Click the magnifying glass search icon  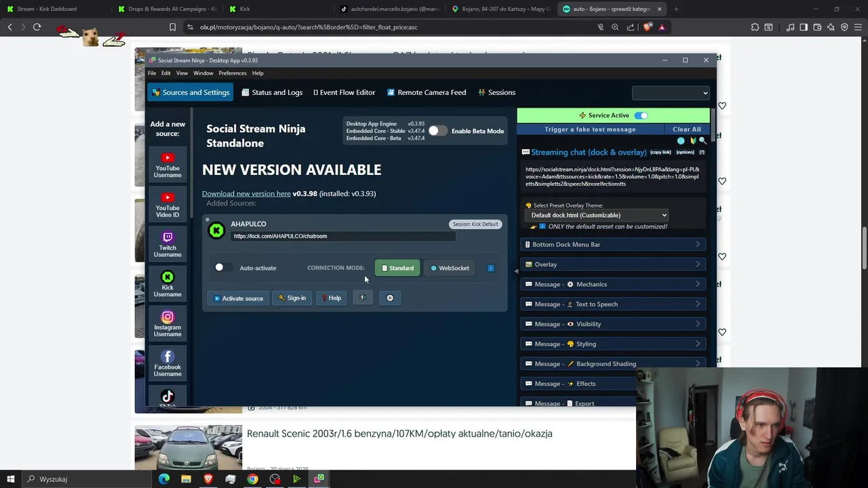(x=703, y=141)
